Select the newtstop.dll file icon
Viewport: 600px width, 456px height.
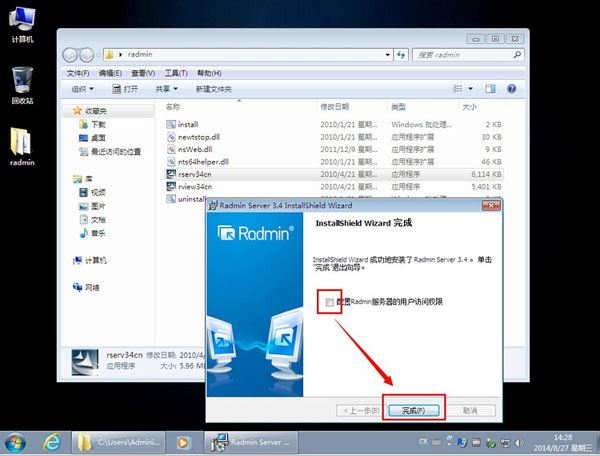click(171, 137)
